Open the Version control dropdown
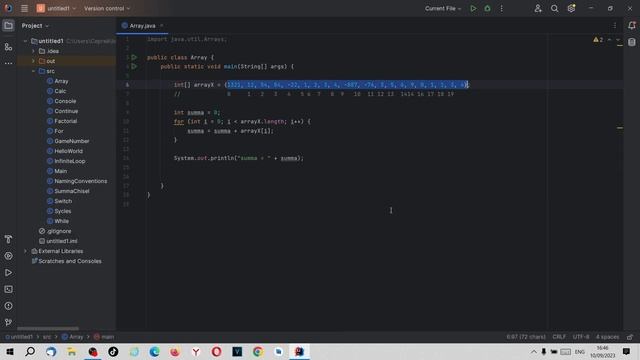Viewport: 640px width, 360px height. 107,8
